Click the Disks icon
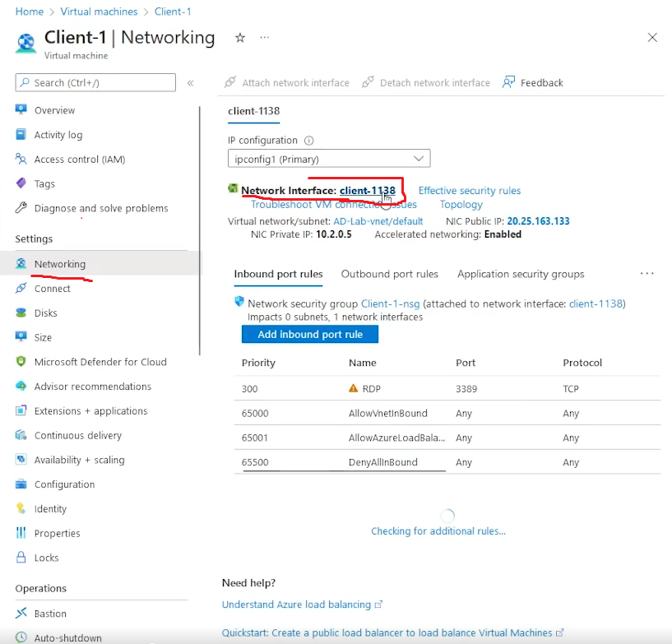The image size is (672, 644). pos(21,313)
